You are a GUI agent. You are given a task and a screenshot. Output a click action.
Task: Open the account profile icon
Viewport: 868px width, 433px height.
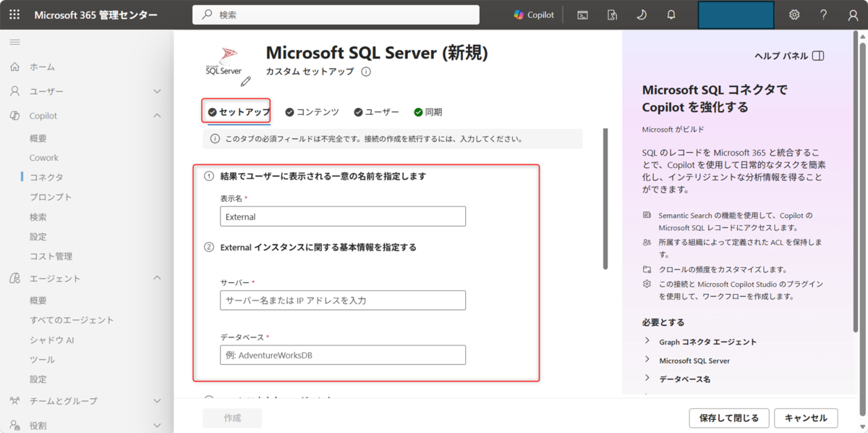(x=853, y=14)
